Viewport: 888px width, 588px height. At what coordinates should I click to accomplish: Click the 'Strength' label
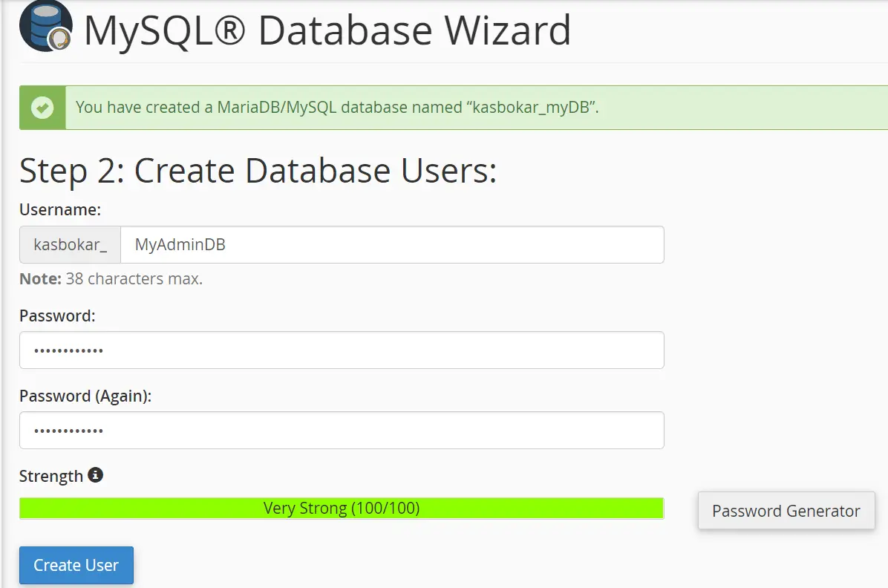point(51,476)
